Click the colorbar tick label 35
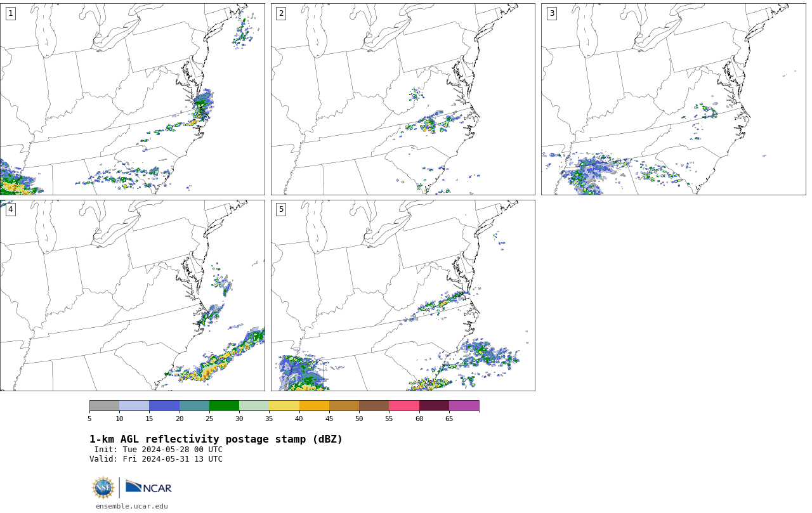812x513 pixels. tap(269, 419)
